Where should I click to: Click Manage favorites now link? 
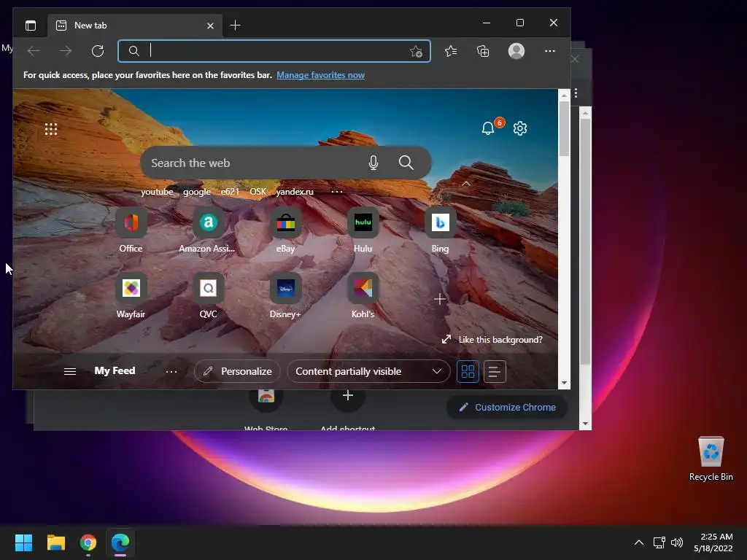click(x=321, y=75)
